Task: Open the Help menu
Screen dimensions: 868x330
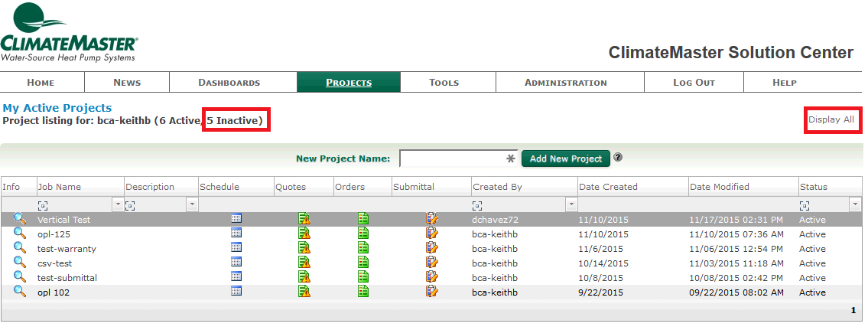Action: click(785, 82)
